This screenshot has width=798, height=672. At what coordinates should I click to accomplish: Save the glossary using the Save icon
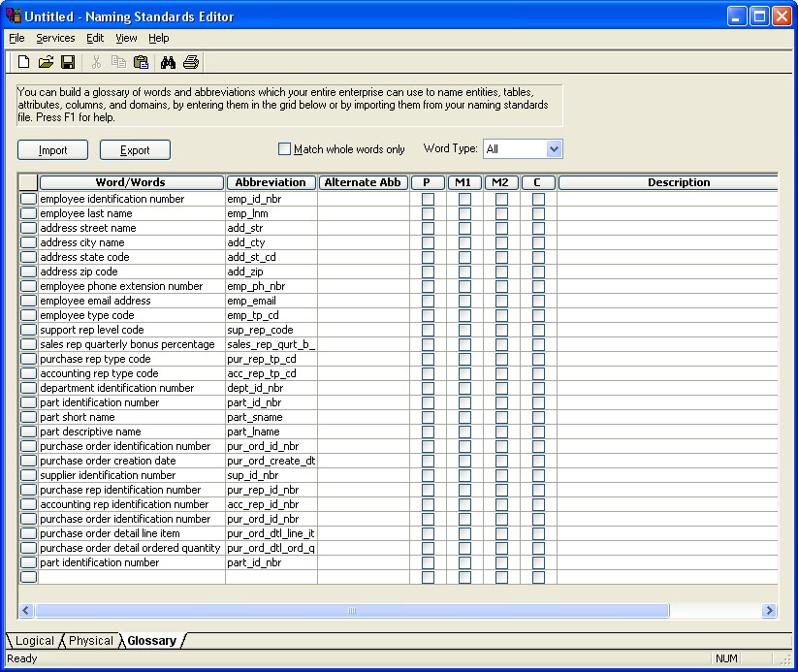point(68,61)
